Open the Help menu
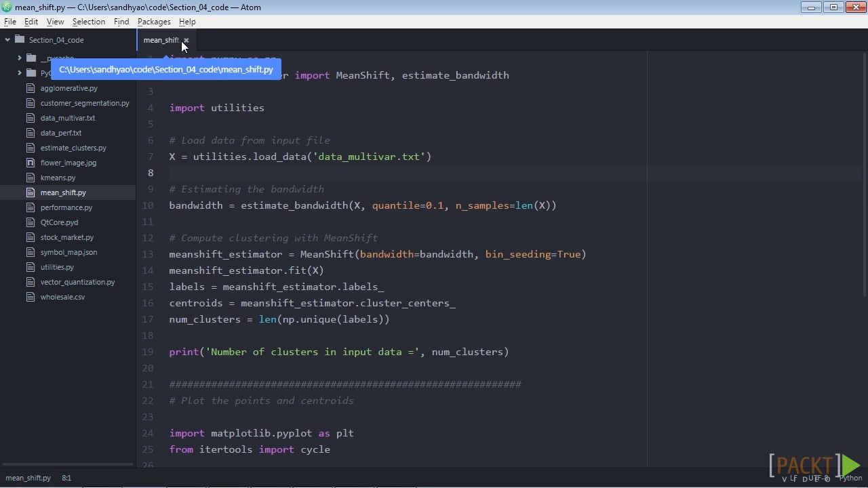The width and height of the screenshot is (868, 488). click(x=187, y=22)
